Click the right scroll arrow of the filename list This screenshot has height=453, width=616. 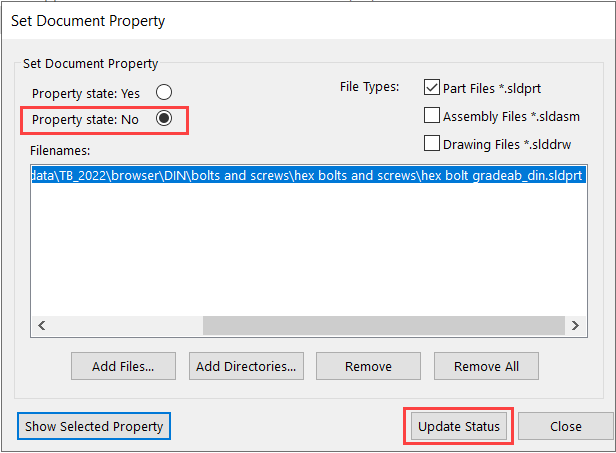[575, 325]
